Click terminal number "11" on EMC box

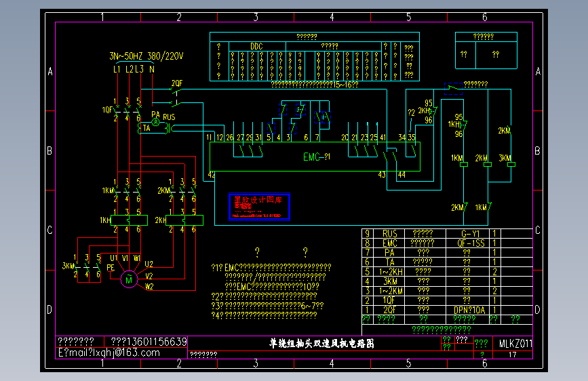click(x=210, y=137)
